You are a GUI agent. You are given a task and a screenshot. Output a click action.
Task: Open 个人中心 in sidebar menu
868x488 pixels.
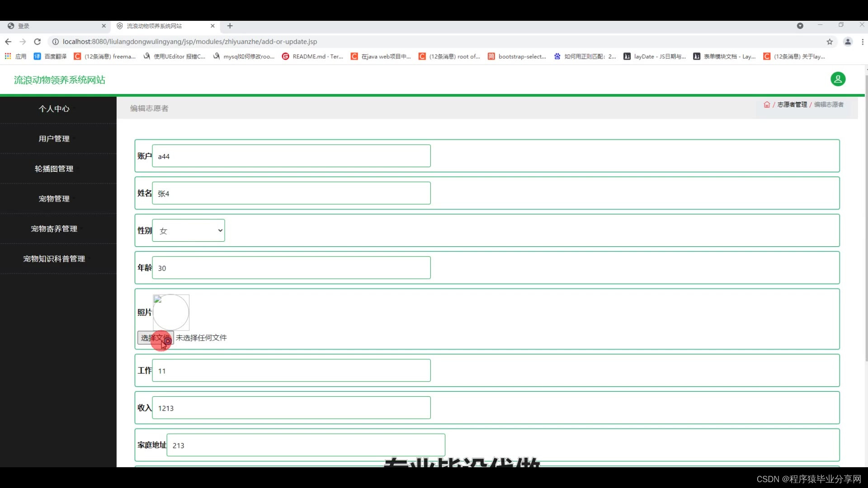point(54,108)
